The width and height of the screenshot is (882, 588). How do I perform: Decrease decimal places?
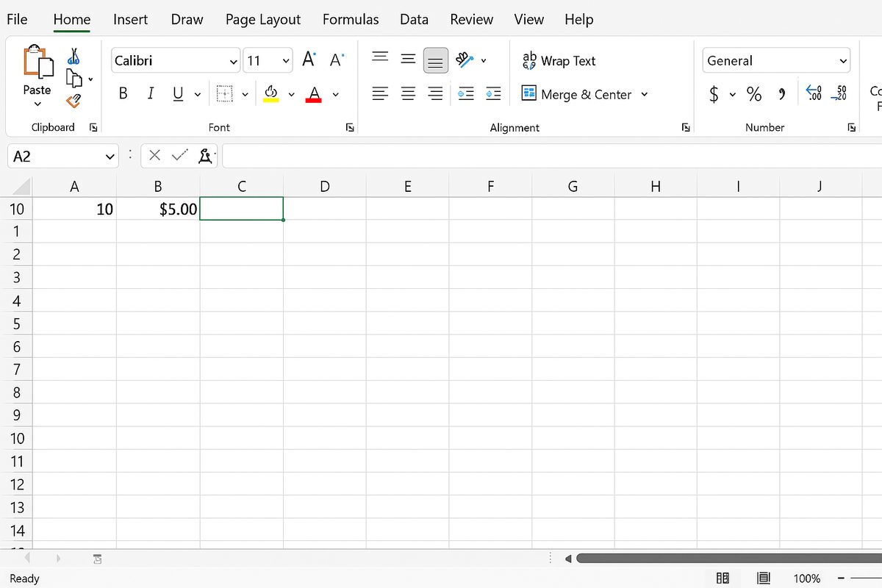pos(839,93)
